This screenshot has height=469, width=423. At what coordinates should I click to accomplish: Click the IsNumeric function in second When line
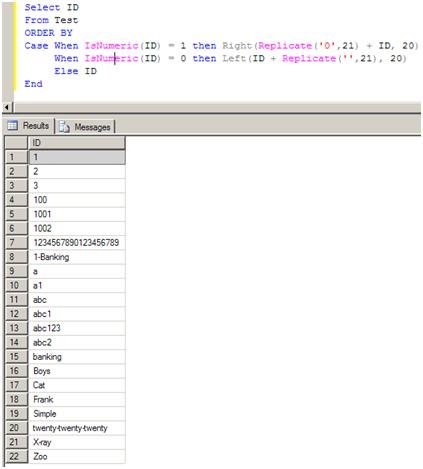click(111, 58)
